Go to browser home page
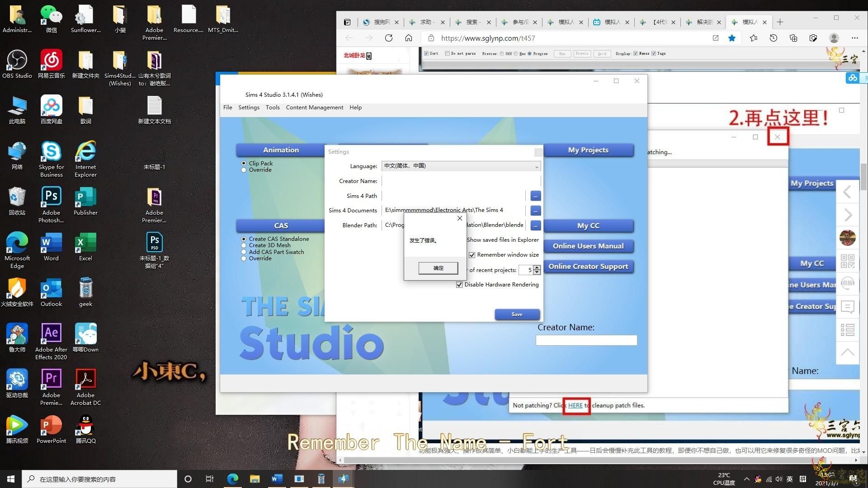Image resolution: width=868 pixels, height=488 pixels. coord(408,38)
